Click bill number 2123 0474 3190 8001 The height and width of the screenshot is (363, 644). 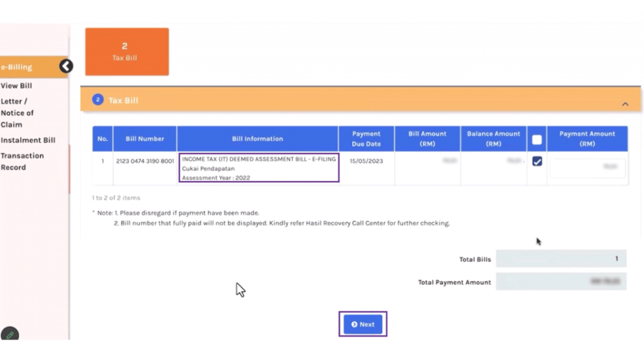tap(145, 161)
